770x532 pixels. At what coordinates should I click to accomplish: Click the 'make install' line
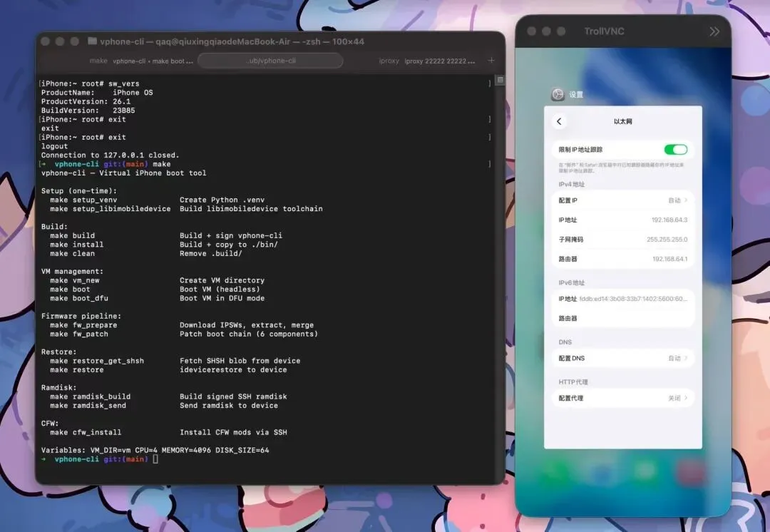(163, 245)
